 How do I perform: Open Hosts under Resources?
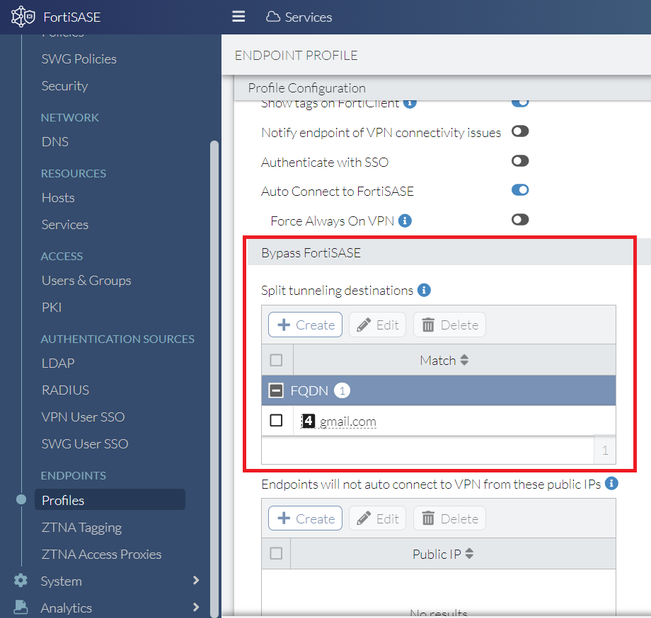[58, 198]
